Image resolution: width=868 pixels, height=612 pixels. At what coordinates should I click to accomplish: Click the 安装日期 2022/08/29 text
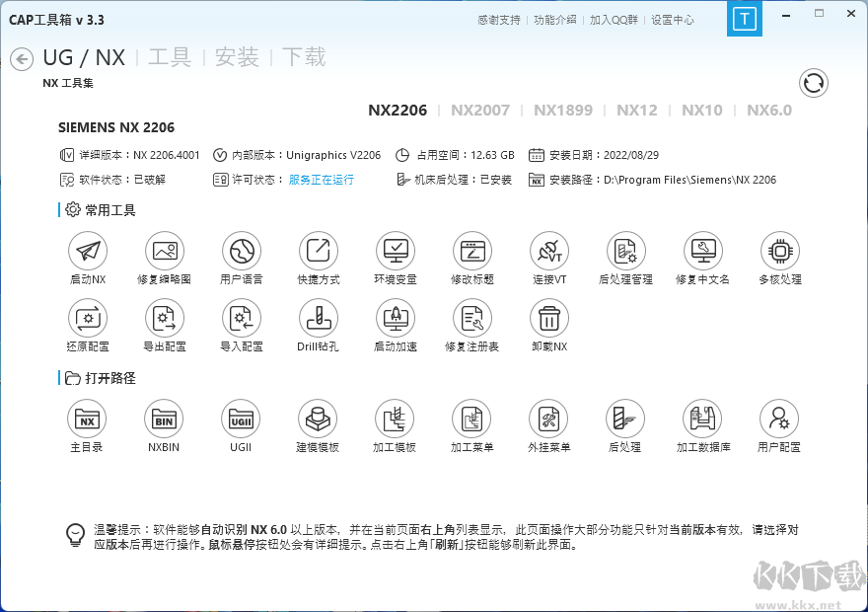click(604, 155)
